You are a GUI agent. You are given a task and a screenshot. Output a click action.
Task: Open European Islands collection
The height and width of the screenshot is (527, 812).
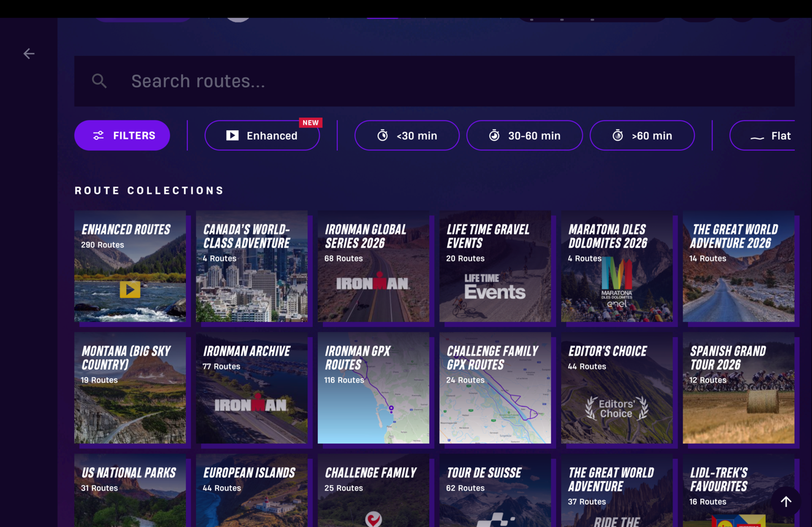click(252, 491)
